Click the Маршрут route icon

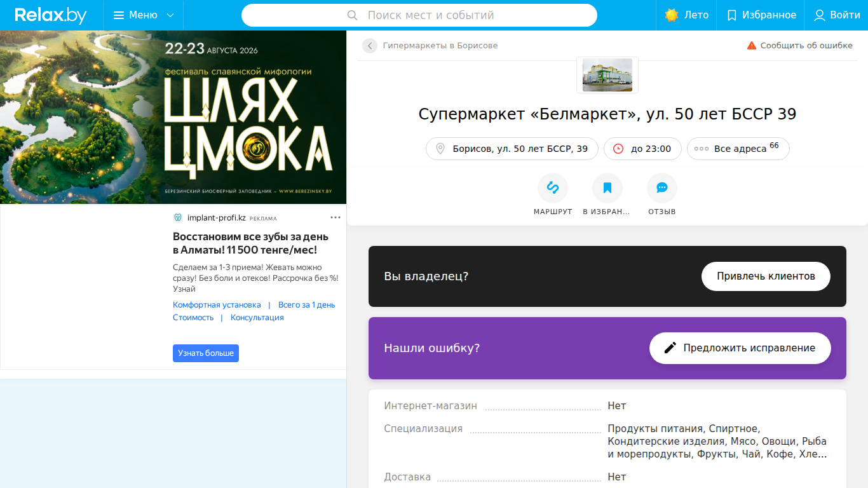coord(553,188)
